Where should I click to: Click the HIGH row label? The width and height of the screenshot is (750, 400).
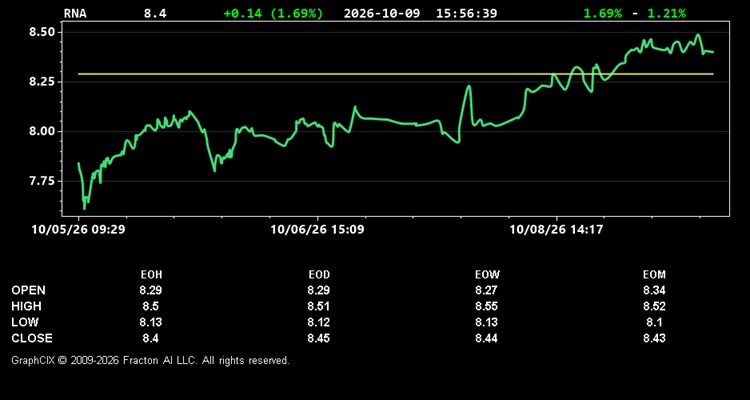pyautogui.click(x=26, y=306)
